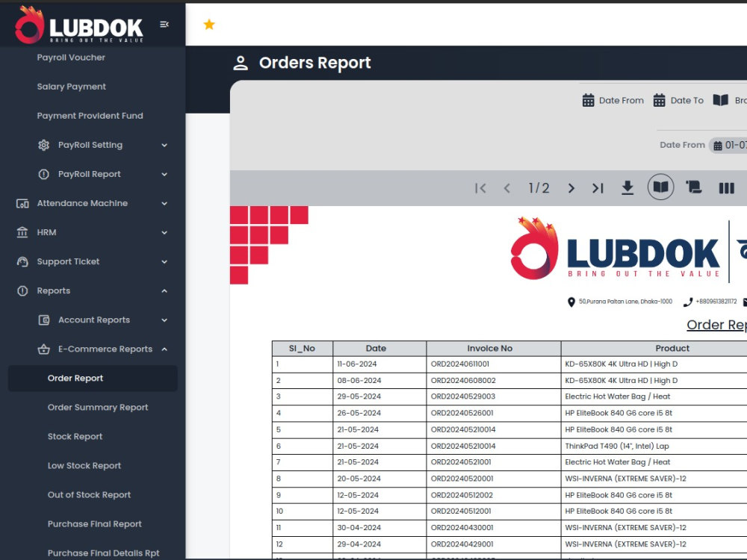Open Payment Provident Fund item
The image size is (747, 560).
pyautogui.click(x=90, y=116)
